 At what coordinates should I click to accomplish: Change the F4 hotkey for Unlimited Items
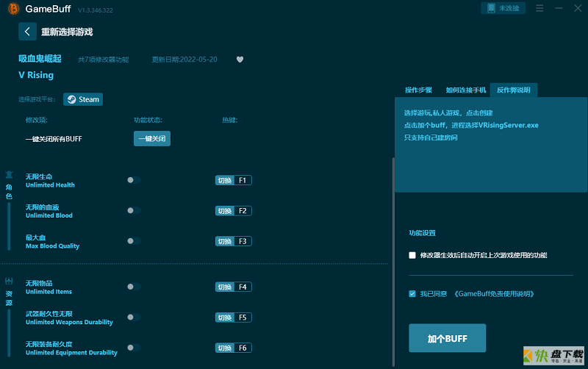point(233,287)
